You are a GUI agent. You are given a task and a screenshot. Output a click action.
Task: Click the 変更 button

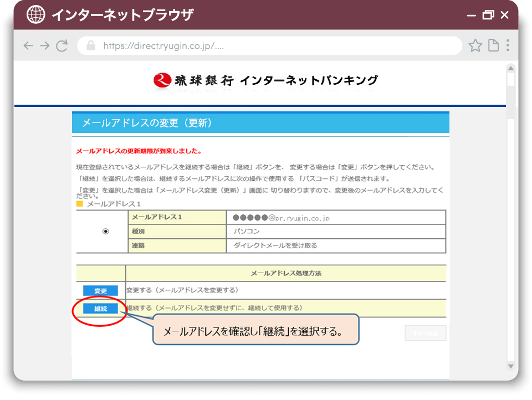point(100,291)
